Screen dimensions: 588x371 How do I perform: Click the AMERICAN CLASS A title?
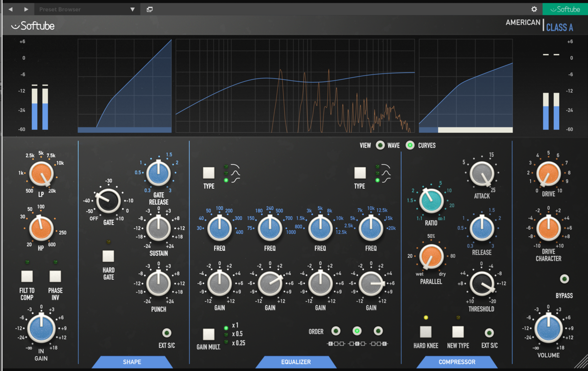coord(539,25)
